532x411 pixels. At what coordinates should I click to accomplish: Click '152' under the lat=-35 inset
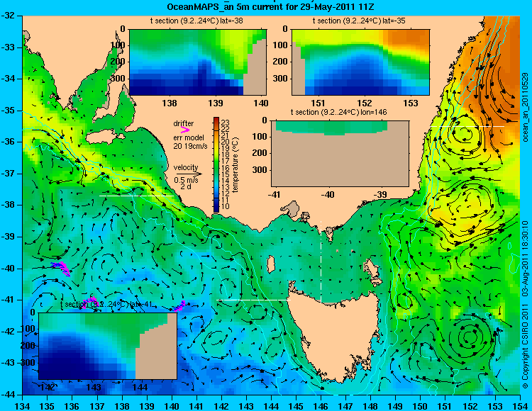(x=365, y=103)
